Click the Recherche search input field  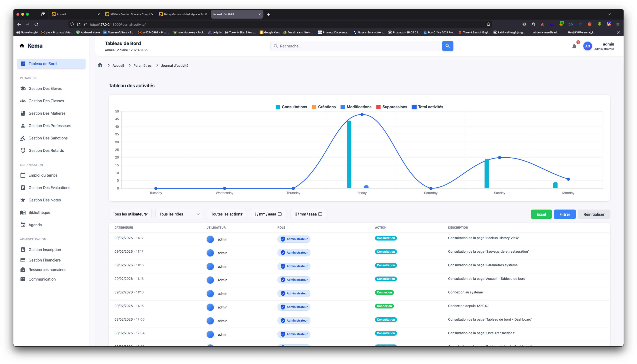[355, 46]
